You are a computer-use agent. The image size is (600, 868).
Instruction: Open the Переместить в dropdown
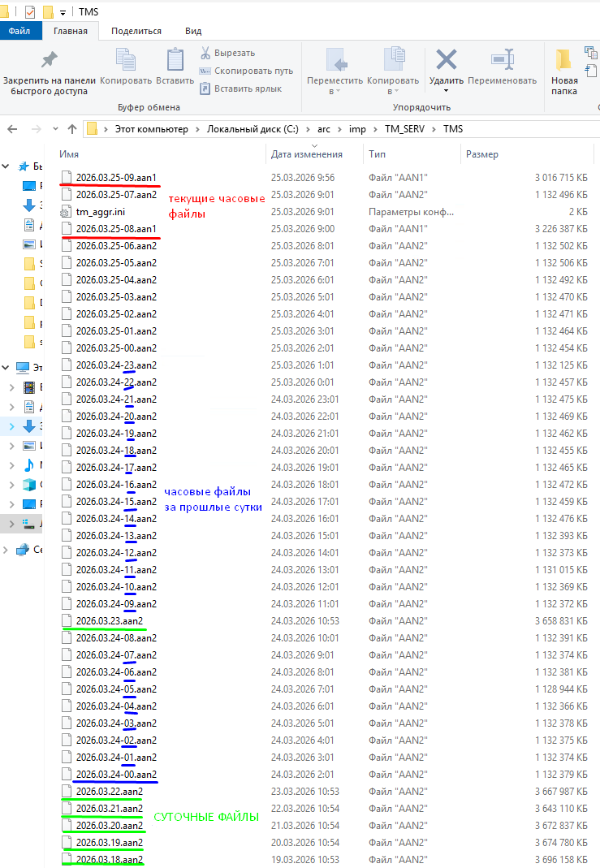[335, 91]
